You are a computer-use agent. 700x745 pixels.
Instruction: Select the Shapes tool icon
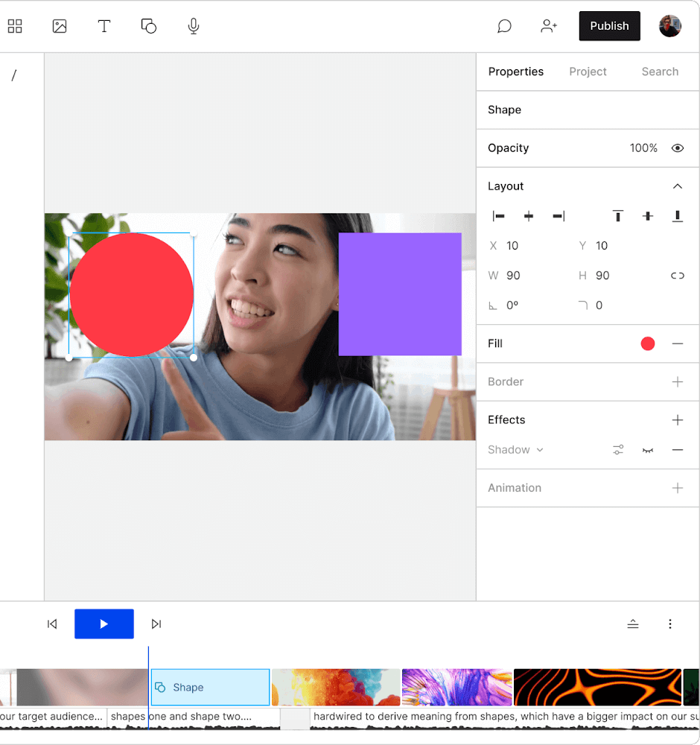[149, 27]
